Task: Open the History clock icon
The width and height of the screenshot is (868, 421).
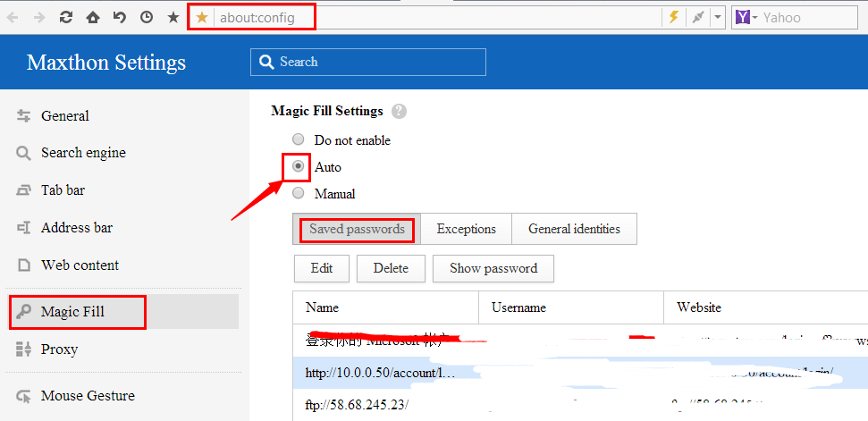Action: click(x=146, y=18)
